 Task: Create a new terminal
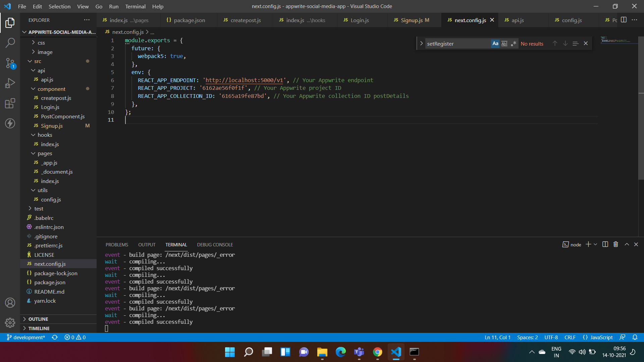pos(588,244)
